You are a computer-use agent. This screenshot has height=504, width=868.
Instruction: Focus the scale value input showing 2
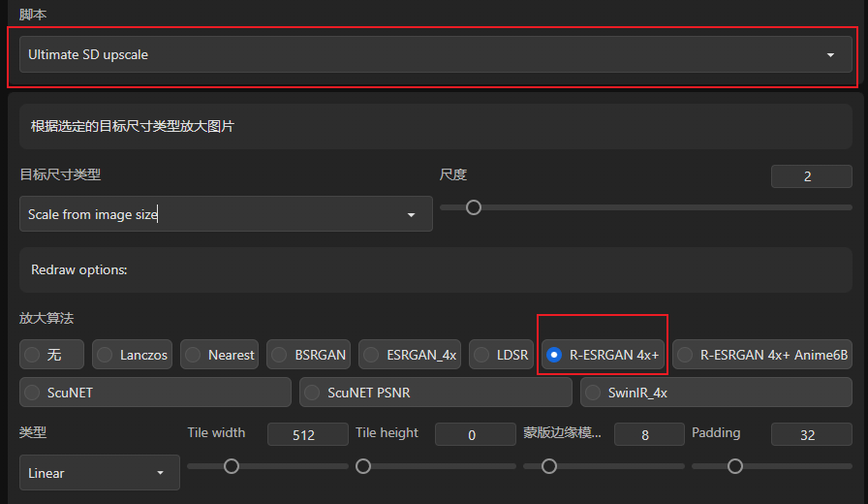pos(811,176)
